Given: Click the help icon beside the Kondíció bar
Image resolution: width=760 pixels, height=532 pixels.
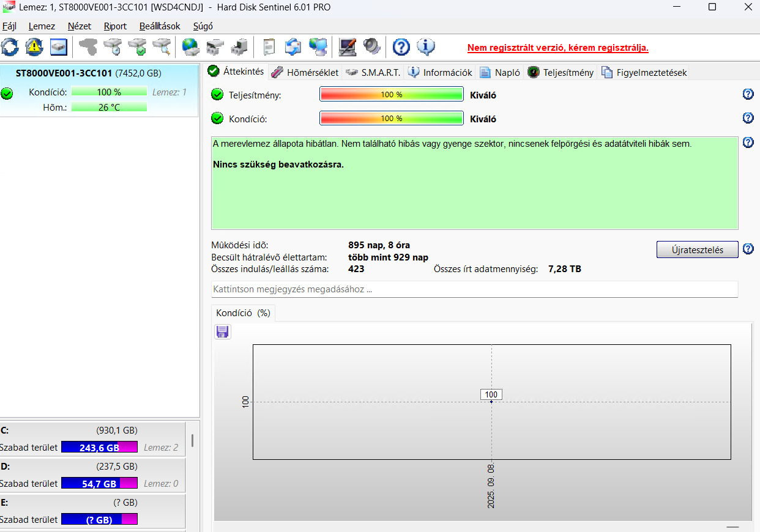Looking at the screenshot, I should [x=748, y=118].
